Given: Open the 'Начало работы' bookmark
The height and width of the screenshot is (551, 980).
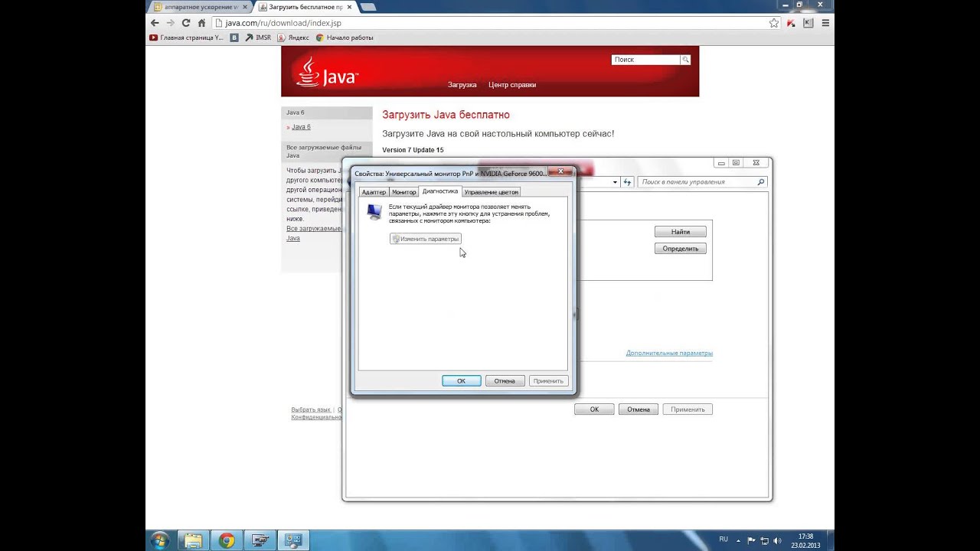Looking at the screenshot, I should click(x=345, y=37).
